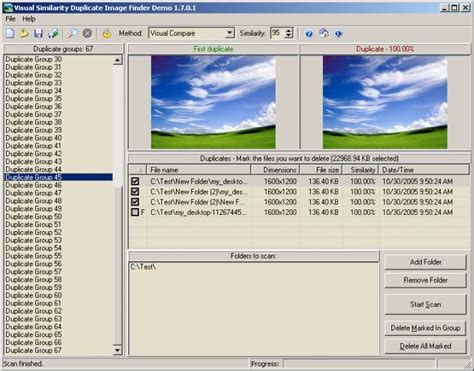Click Delete Marked In Group
Viewport: 474px width, 371px height.
point(425,328)
